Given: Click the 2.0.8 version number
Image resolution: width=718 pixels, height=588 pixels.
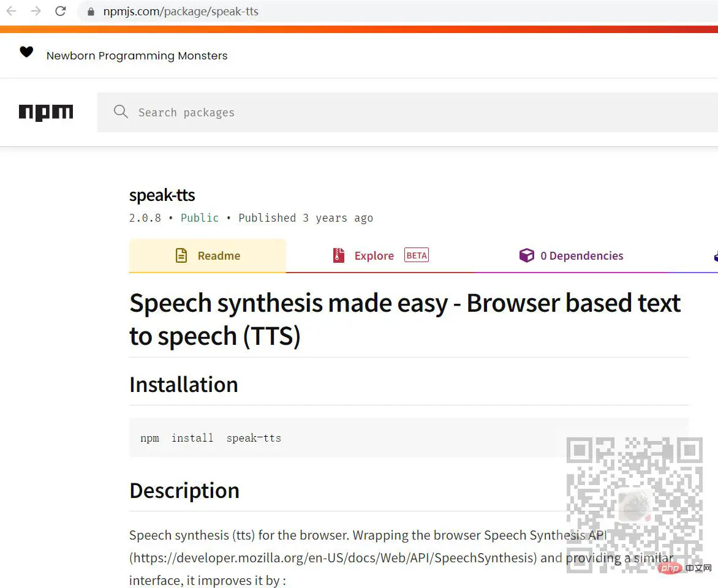Looking at the screenshot, I should (145, 218).
